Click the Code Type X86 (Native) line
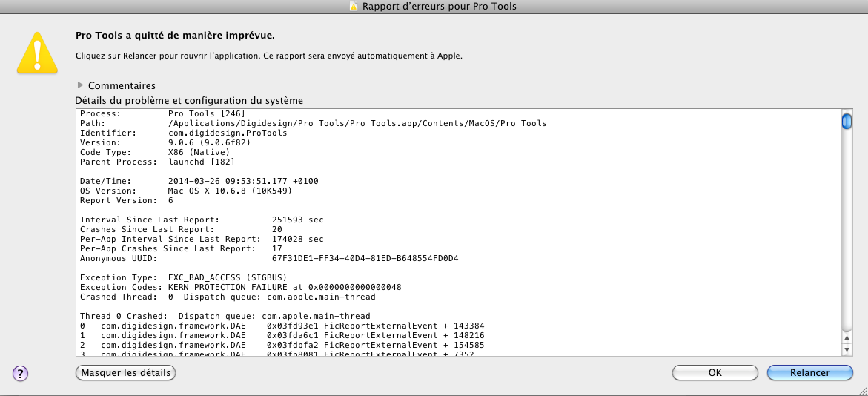 (154, 152)
